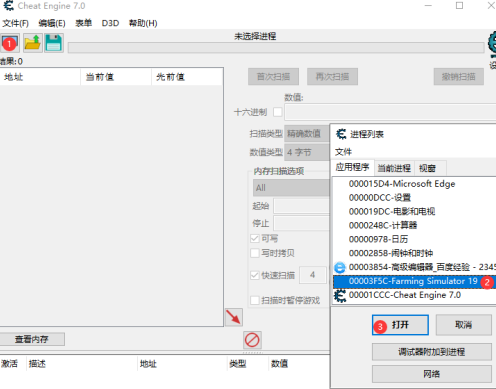Expand the 数值类型 4 字节 dropdown

[307, 152]
